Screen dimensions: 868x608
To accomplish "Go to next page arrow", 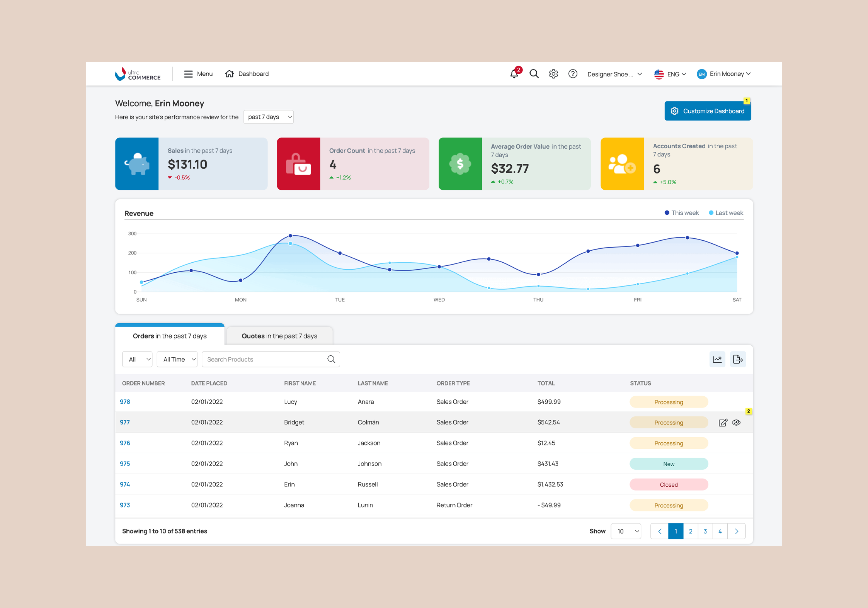I will pyautogui.click(x=737, y=531).
